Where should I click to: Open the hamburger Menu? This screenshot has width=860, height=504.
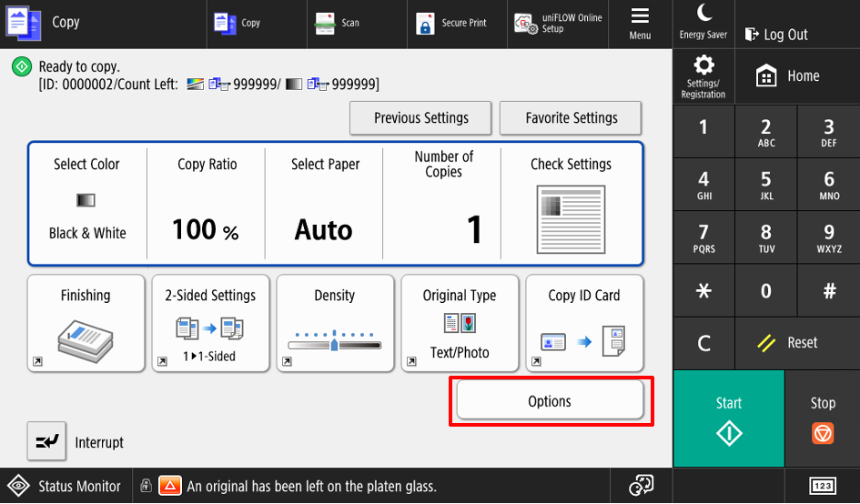click(640, 24)
